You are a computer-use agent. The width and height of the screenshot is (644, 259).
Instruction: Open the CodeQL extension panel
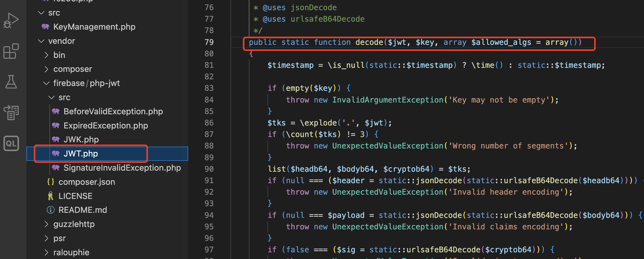[11, 143]
